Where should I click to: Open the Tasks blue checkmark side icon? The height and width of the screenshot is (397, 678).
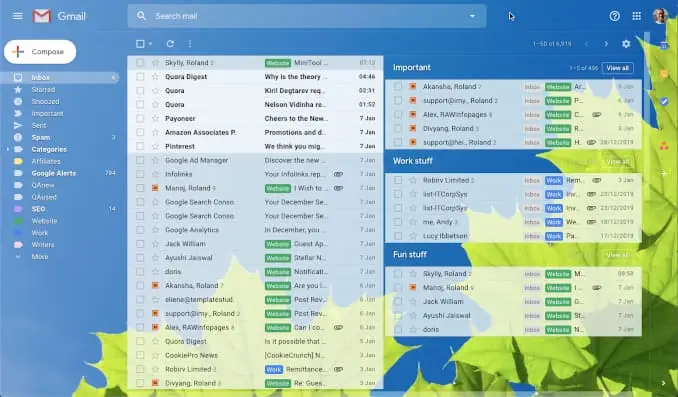coord(664,101)
